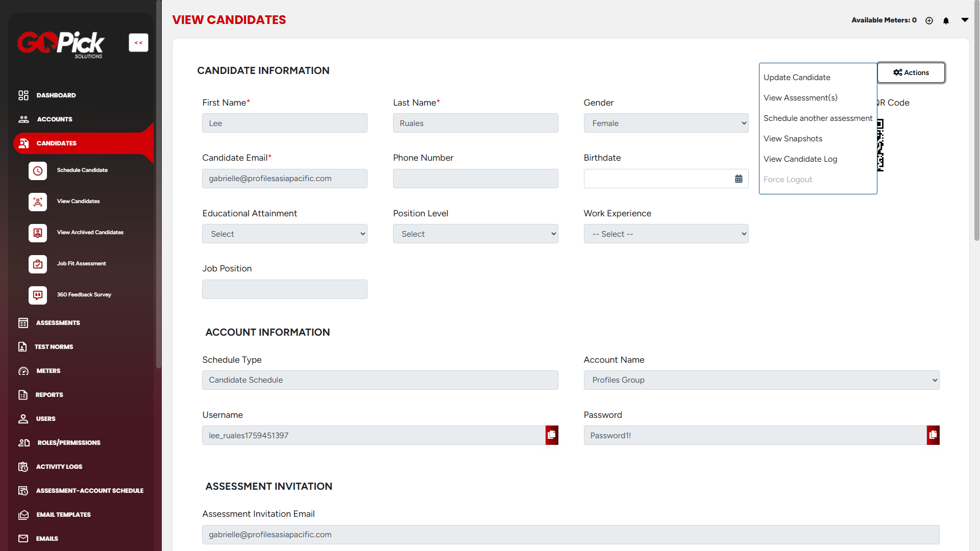Open View Archived Candidates sidebar icon
980x551 pixels.
(x=38, y=233)
